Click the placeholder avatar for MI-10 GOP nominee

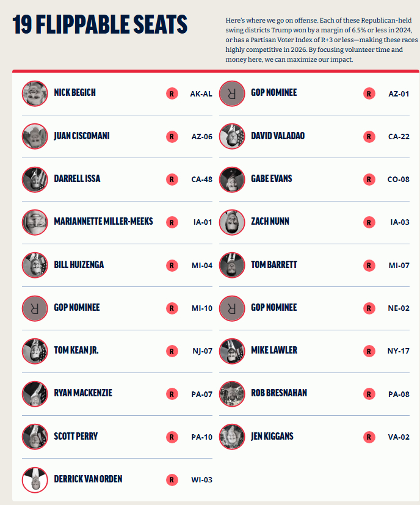pos(35,308)
